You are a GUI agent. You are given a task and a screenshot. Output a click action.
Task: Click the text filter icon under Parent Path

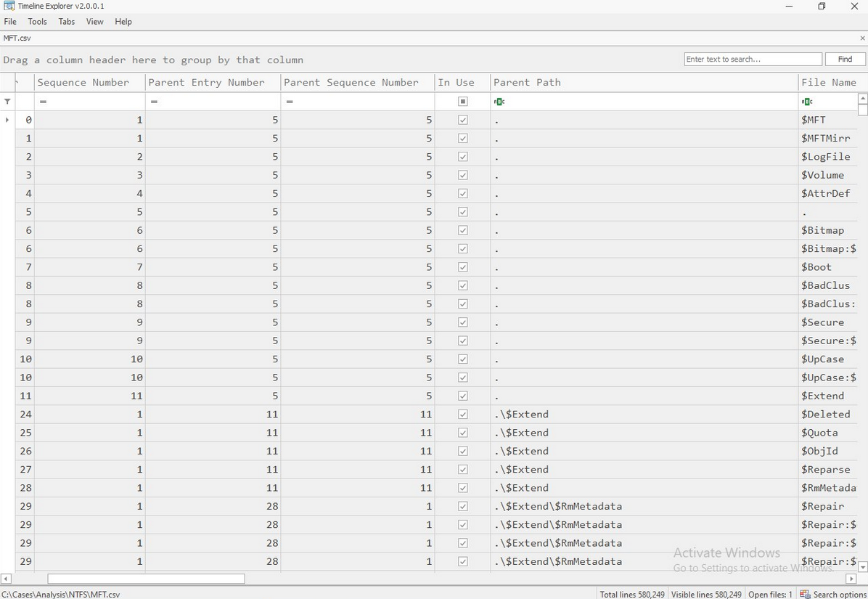[x=499, y=102]
